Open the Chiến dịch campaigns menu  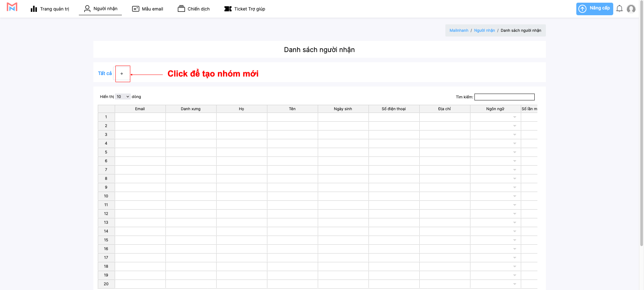coord(194,9)
